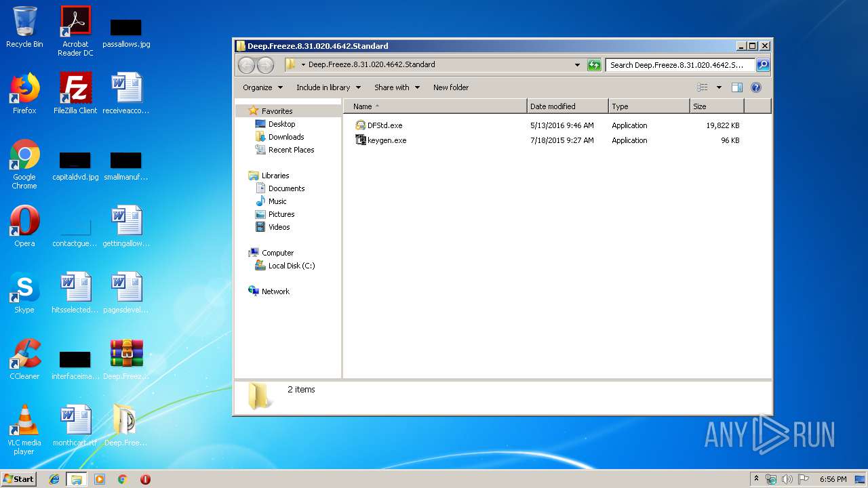This screenshot has height=488, width=868.
Task: Refresh the folder via address bar button
Action: [x=594, y=65]
